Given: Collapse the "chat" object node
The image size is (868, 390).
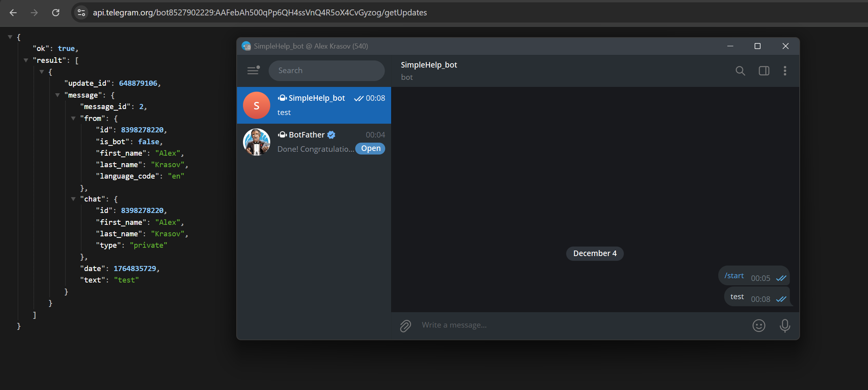Looking at the screenshot, I should [x=73, y=199].
